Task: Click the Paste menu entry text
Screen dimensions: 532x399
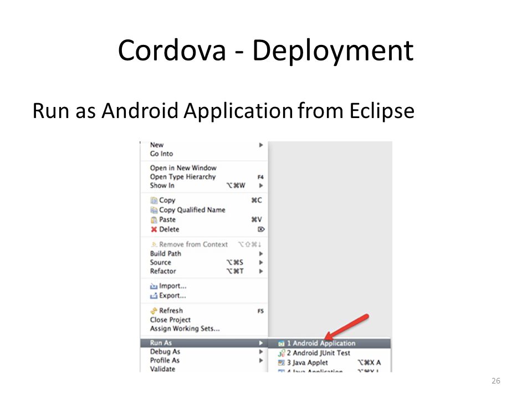Action: 167,220
